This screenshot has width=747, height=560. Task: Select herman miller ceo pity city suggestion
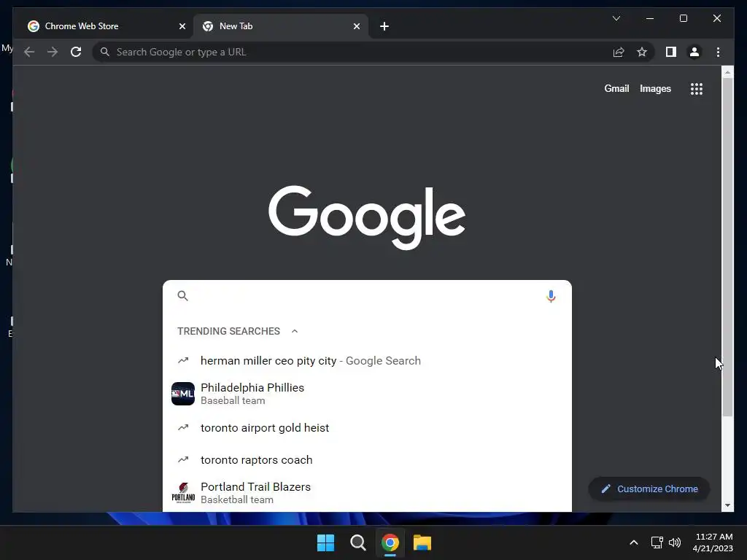[367, 360]
